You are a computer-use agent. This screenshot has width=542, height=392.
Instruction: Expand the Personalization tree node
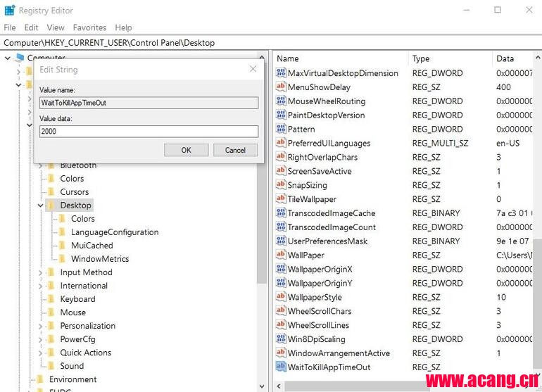[40, 327]
